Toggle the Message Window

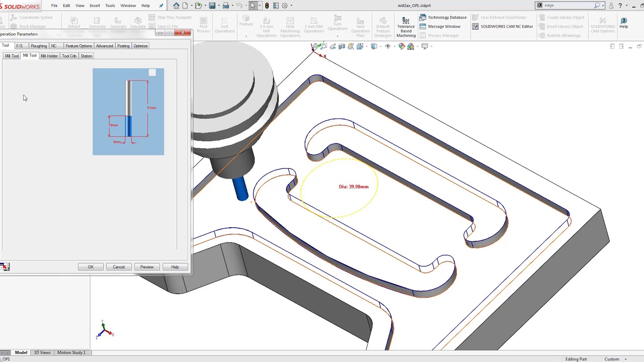click(x=440, y=27)
